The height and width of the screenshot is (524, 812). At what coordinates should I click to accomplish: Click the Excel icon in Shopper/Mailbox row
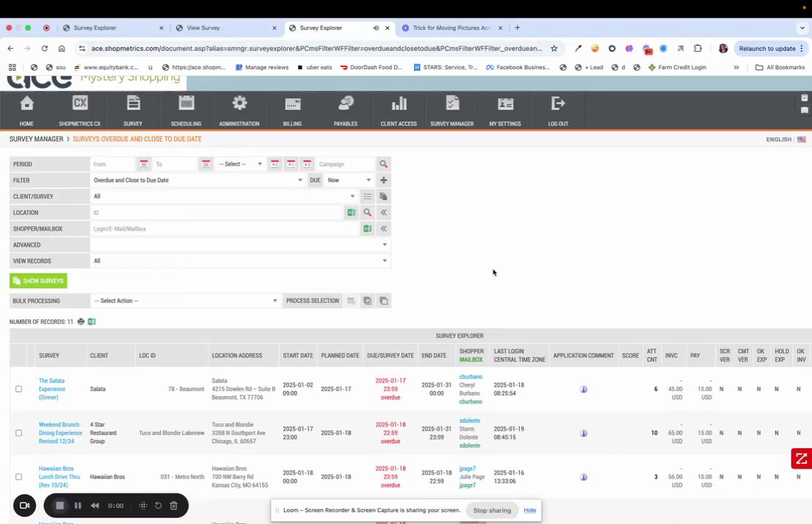pos(367,228)
